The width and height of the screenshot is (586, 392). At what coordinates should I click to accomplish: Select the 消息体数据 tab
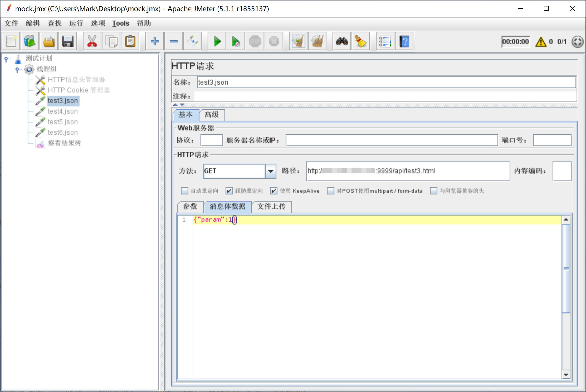pos(227,206)
